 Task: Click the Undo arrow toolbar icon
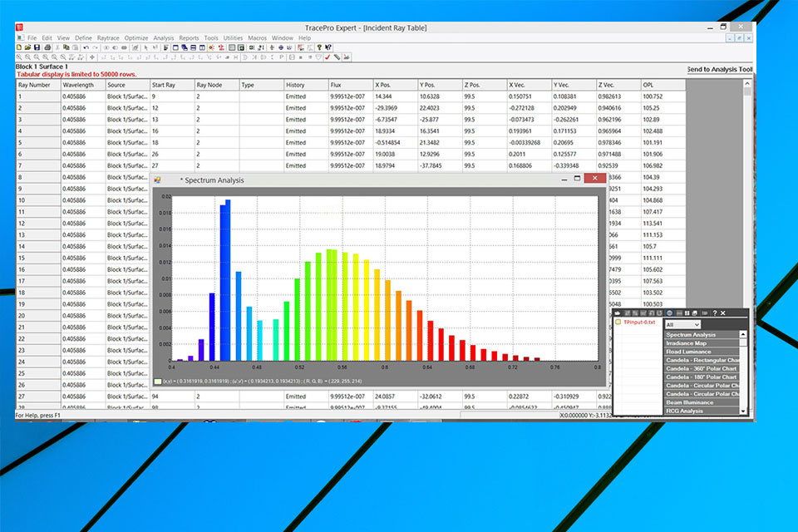(86, 47)
